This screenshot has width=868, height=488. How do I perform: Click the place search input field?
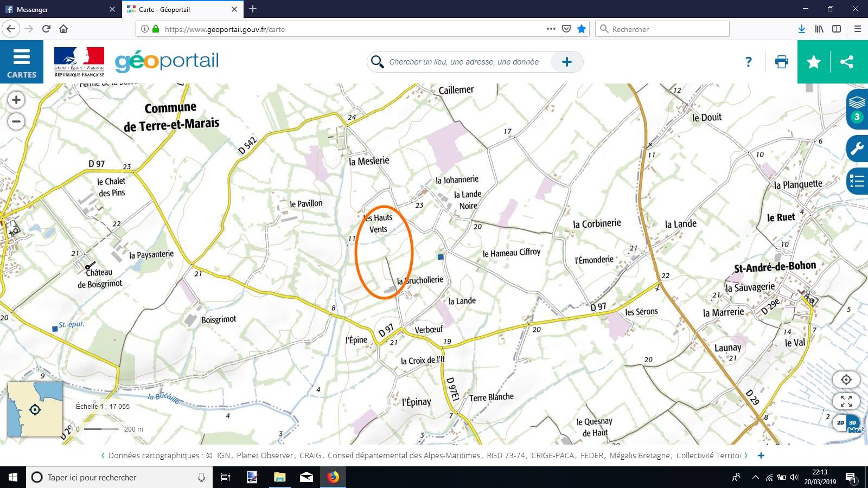click(464, 62)
